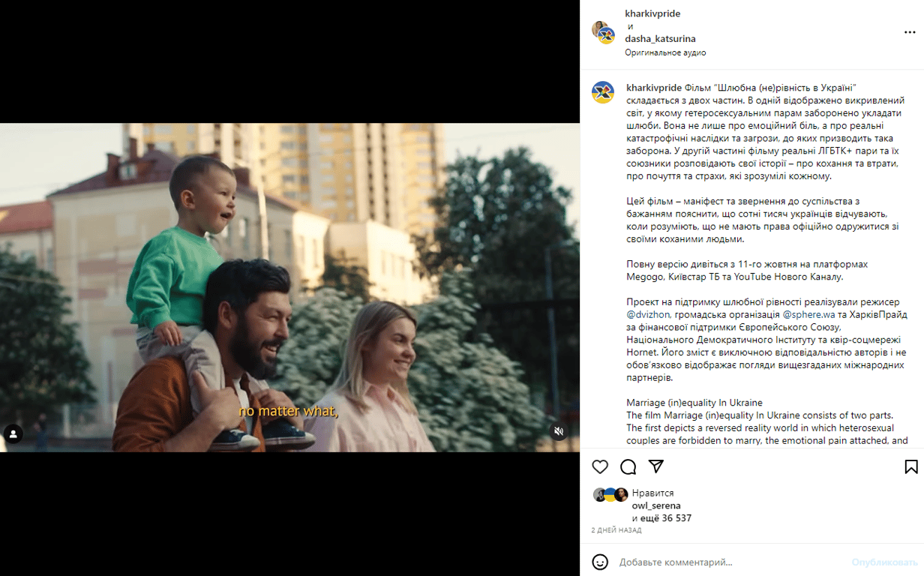This screenshot has height=576, width=924.
Task: Click the Добавьте комментарий input field
Action: point(731,562)
